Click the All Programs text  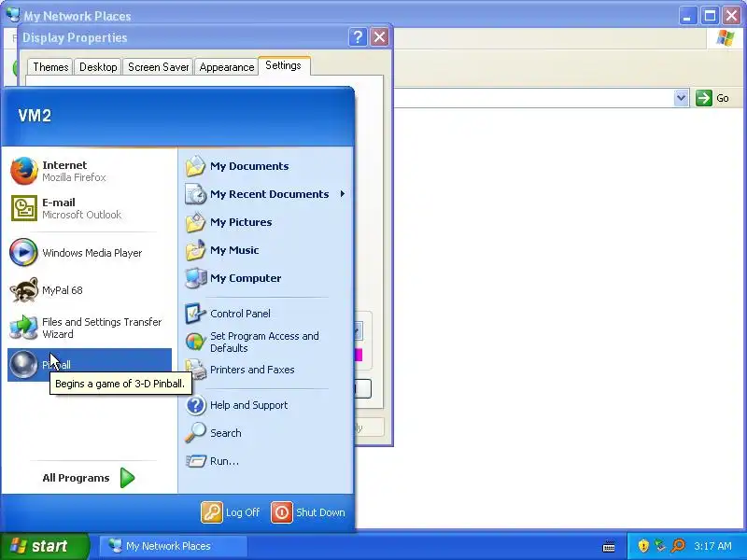click(x=76, y=478)
